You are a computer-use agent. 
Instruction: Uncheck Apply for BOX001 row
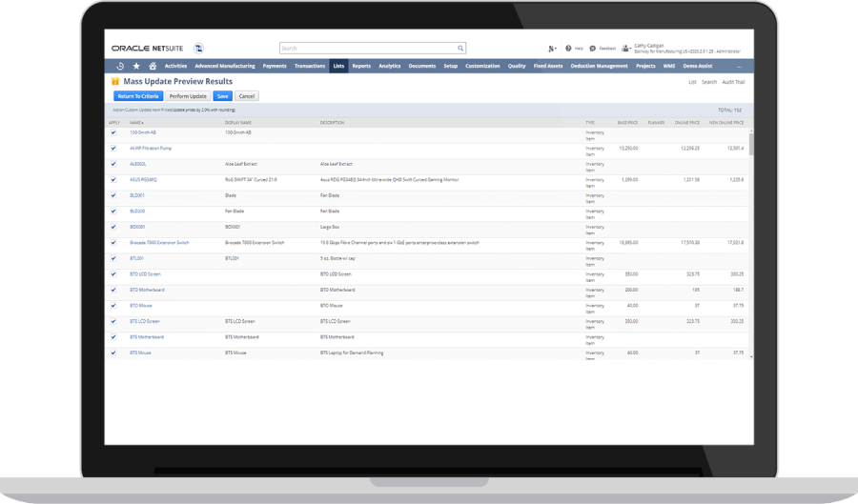point(113,227)
